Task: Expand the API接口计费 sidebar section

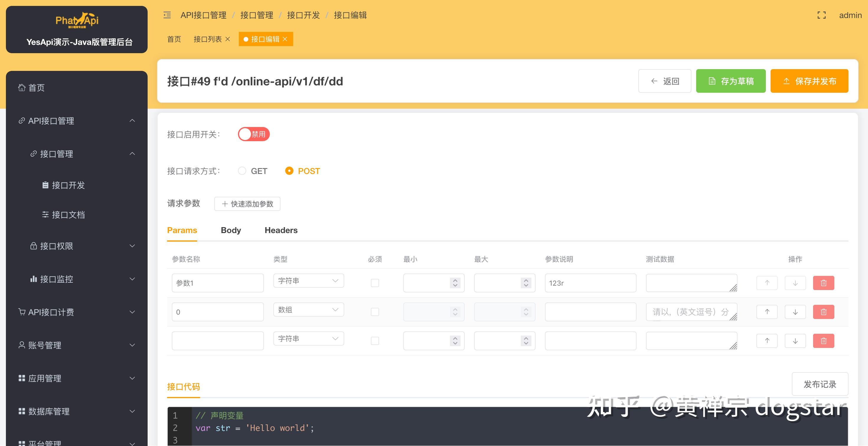Action: click(51, 312)
